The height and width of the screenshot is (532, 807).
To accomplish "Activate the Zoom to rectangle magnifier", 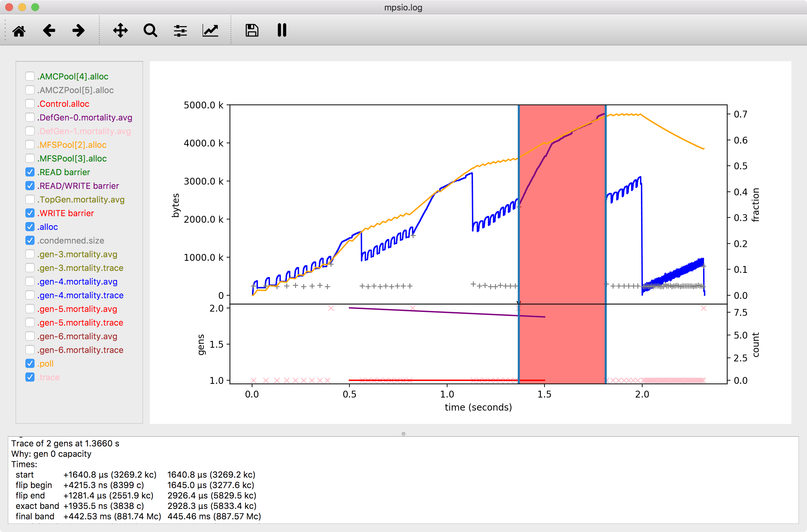I will [x=150, y=31].
